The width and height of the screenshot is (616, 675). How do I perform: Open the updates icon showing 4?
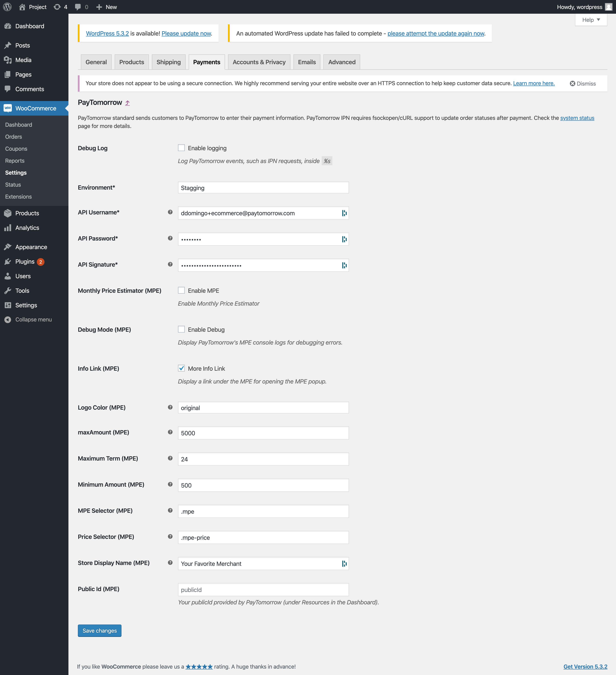click(x=57, y=7)
